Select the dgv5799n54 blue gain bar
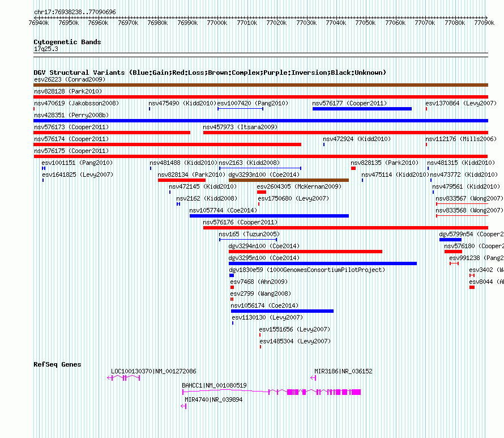504x438 pixels. (450, 240)
